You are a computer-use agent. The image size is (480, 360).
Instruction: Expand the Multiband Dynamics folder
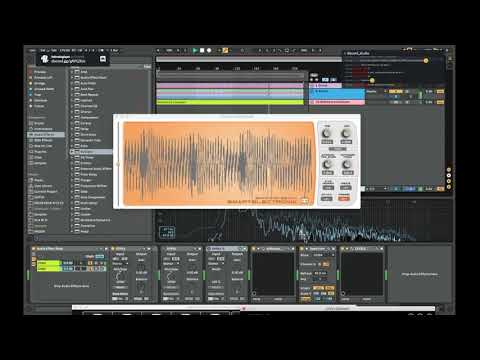coord(72,220)
